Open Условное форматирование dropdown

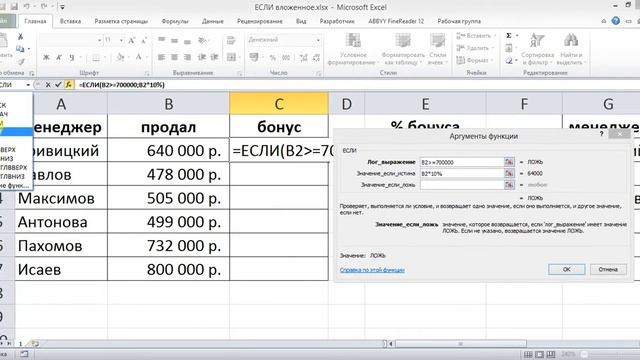click(x=353, y=50)
